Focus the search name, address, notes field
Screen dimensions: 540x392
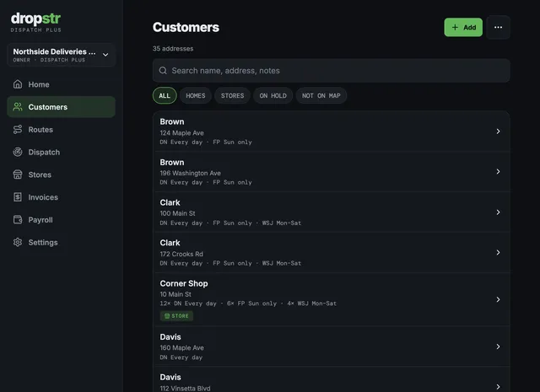point(332,71)
